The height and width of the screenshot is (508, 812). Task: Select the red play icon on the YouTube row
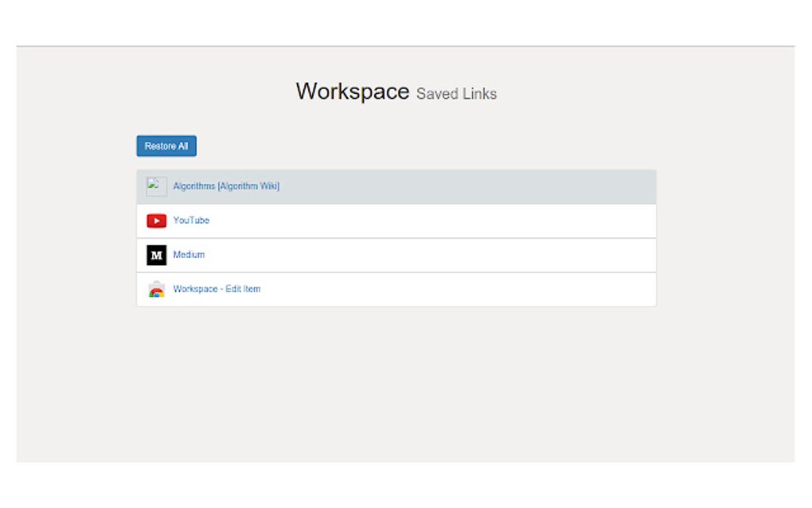(157, 221)
